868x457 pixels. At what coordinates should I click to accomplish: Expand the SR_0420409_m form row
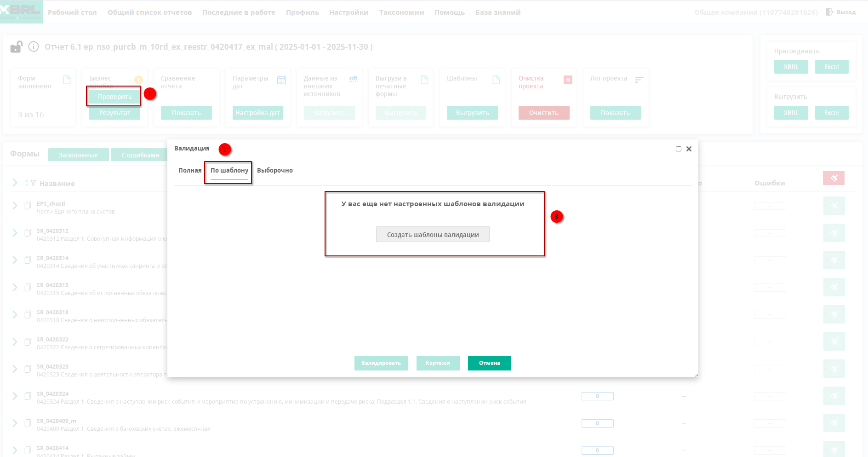pos(15,423)
